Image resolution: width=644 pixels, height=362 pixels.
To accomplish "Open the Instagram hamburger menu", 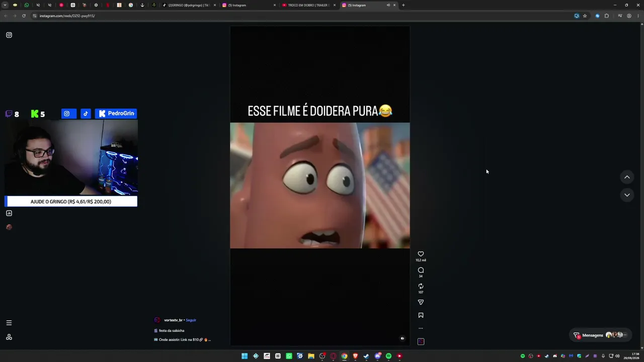I will [x=9, y=323].
